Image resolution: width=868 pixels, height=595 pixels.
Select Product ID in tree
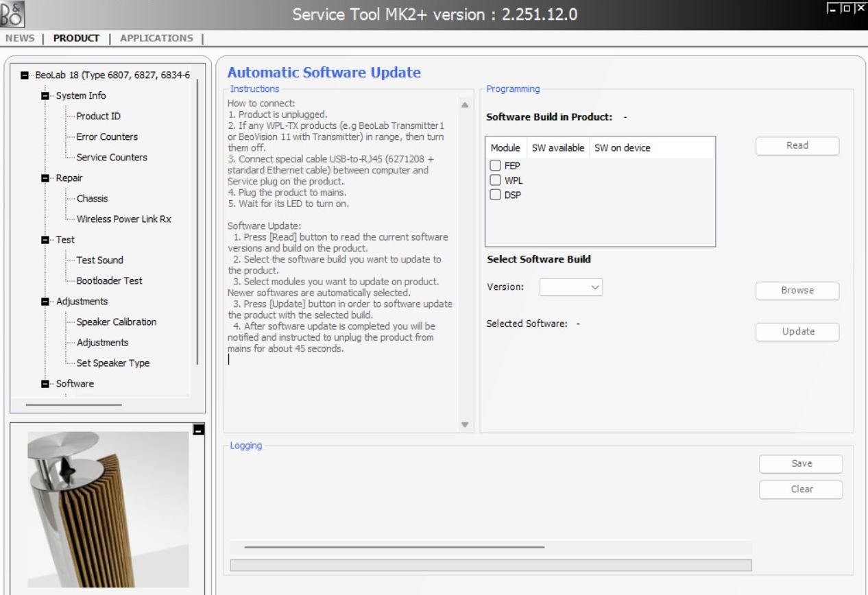pyautogui.click(x=98, y=117)
